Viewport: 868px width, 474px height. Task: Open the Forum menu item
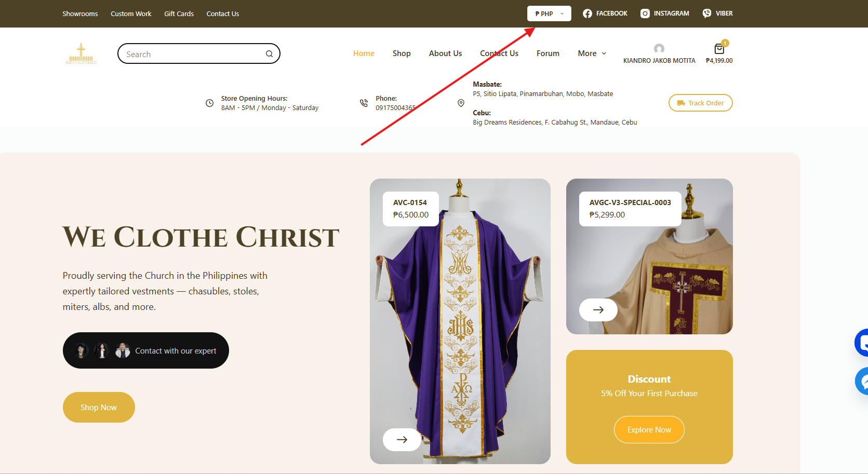[x=547, y=53]
